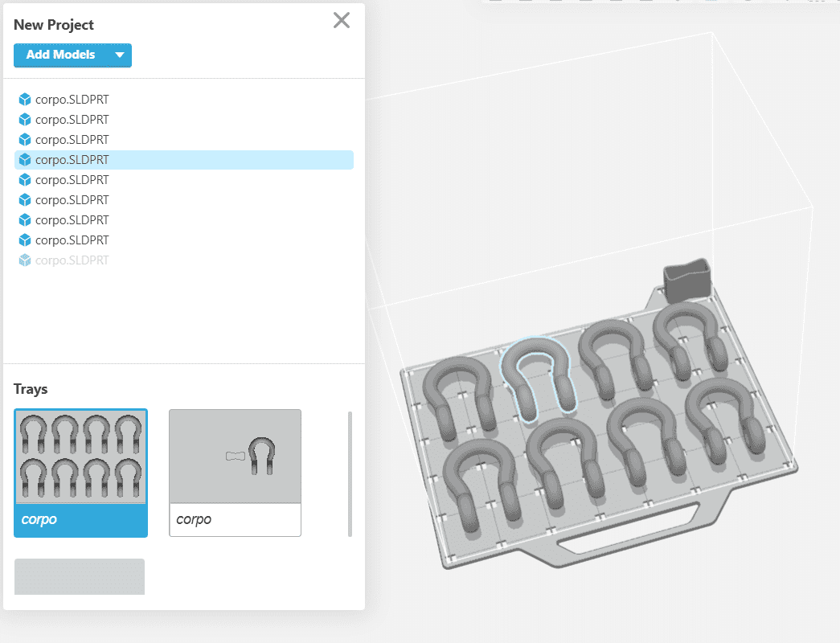Select the first corpo.SLDPRT in the model list
Screen dimensions: 840x643
pyautogui.click(x=72, y=99)
